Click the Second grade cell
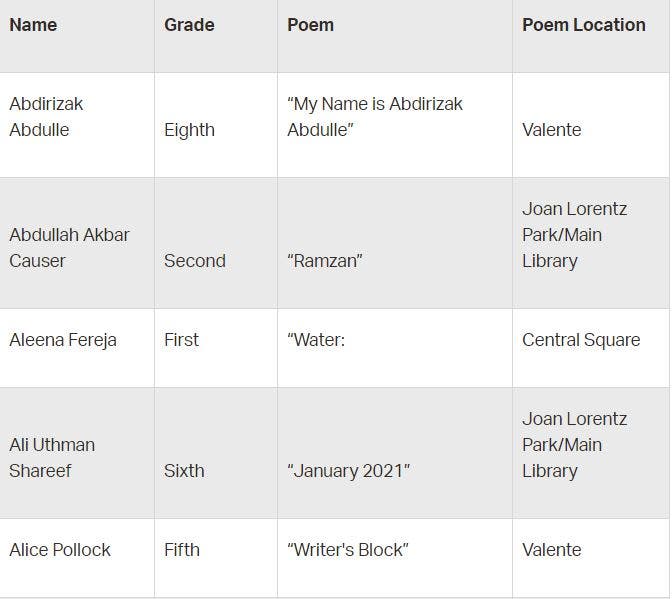The height and width of the screenshot is (599, 672). pyautogui.click(x=195, y=261)
